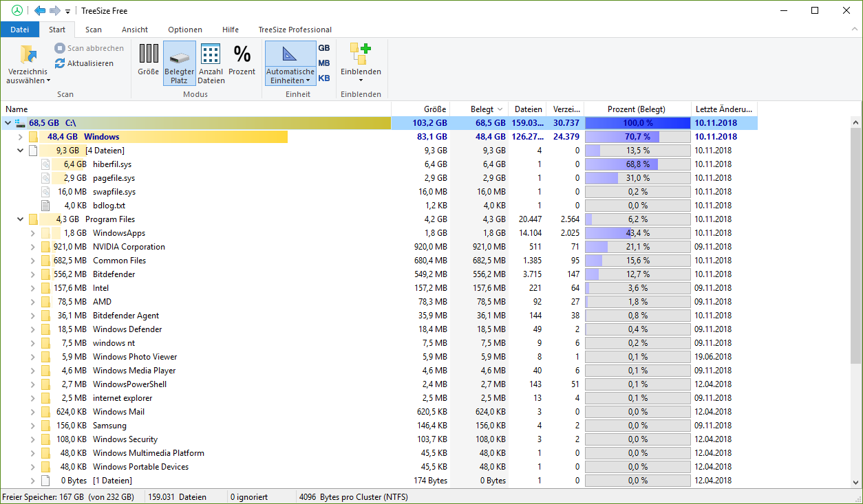Switch mode to Größe view

(149, 60)
